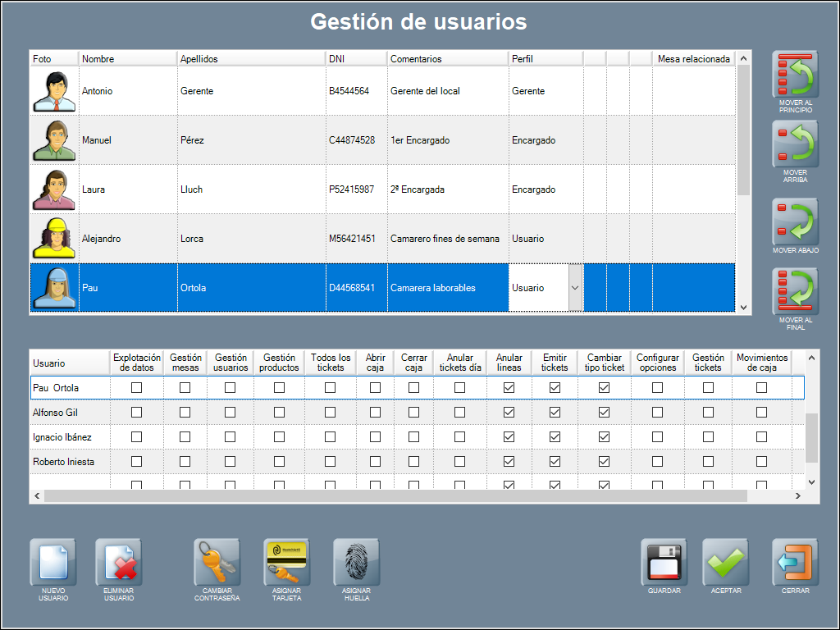Move the selected user up with Mover Arriba
The height and width of the screenshot is (630, 840).
click(796, 144)
